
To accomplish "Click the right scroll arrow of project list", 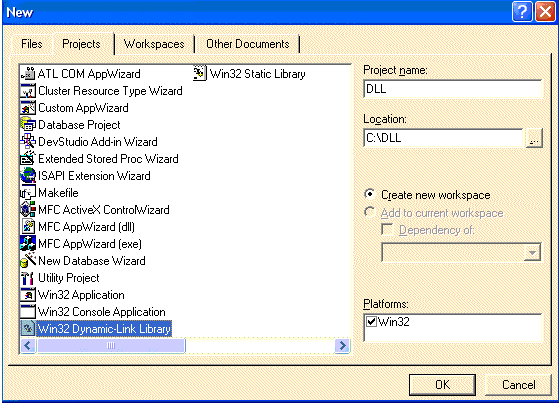I will [x=342, y=345].
